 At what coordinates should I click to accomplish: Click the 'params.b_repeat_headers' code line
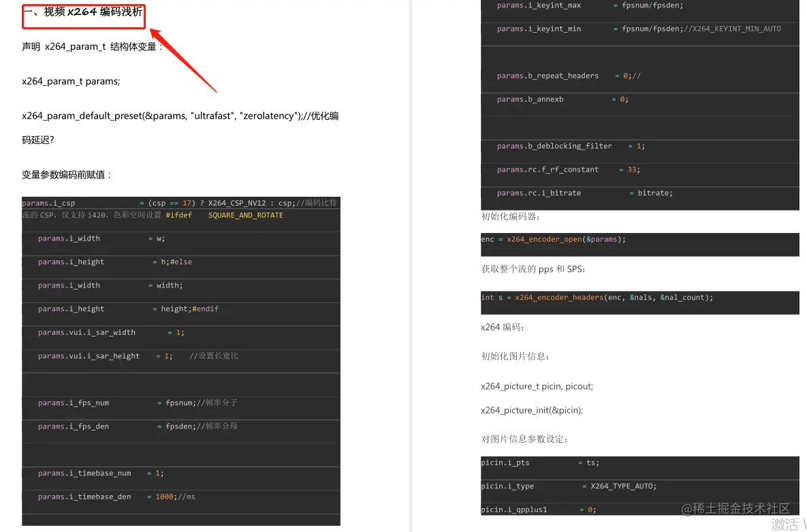[x=569, y=76]
